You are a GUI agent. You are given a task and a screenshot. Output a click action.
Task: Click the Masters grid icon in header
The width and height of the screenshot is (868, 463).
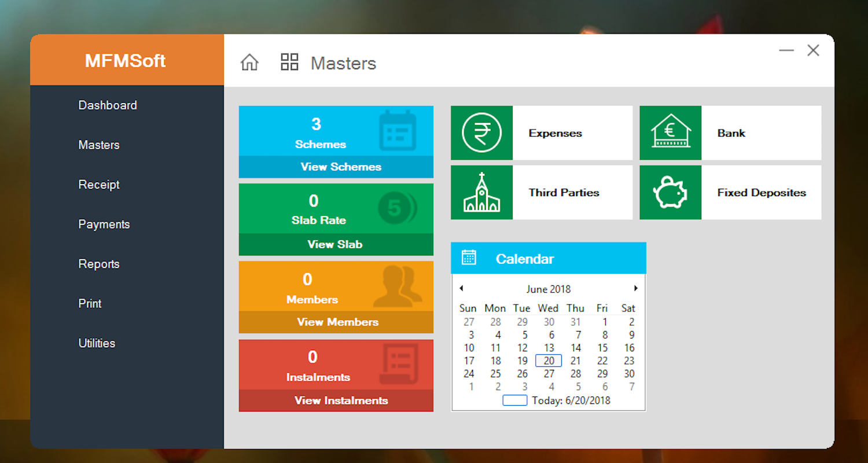point(289,63)
